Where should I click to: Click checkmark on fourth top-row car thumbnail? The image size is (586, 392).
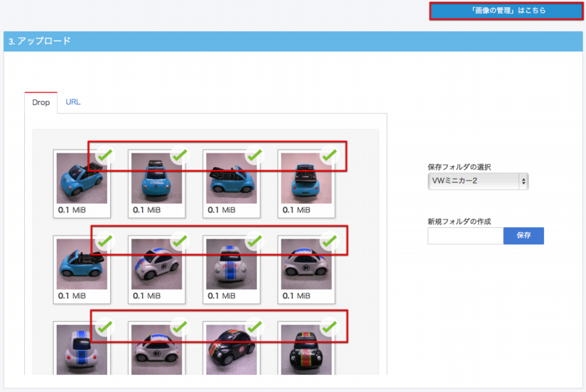[328, 155]
